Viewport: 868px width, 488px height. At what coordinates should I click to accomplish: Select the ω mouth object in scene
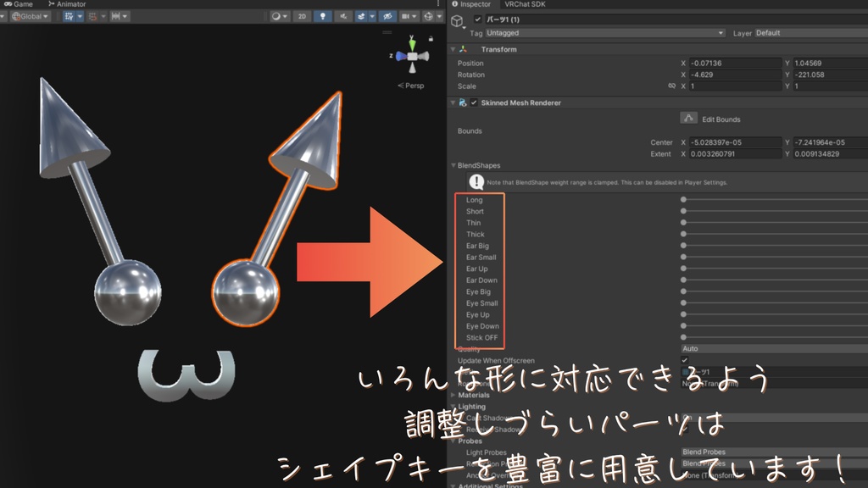click(x=186, y=374)
